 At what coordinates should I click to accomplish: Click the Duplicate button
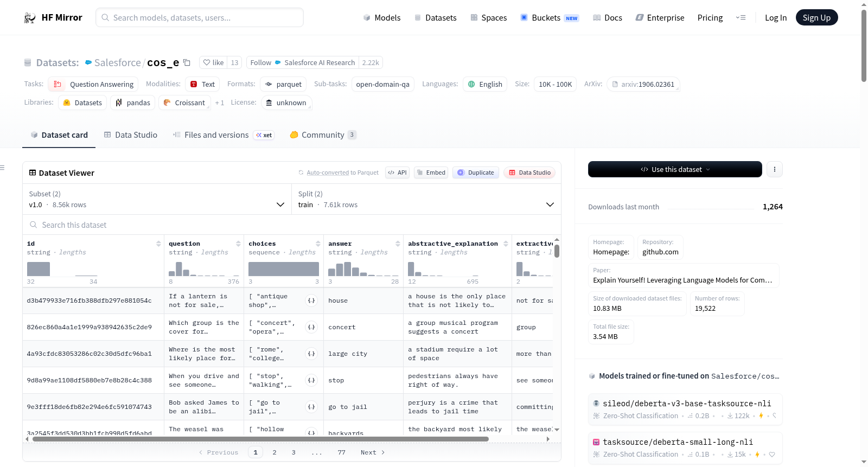coord(476,172)
